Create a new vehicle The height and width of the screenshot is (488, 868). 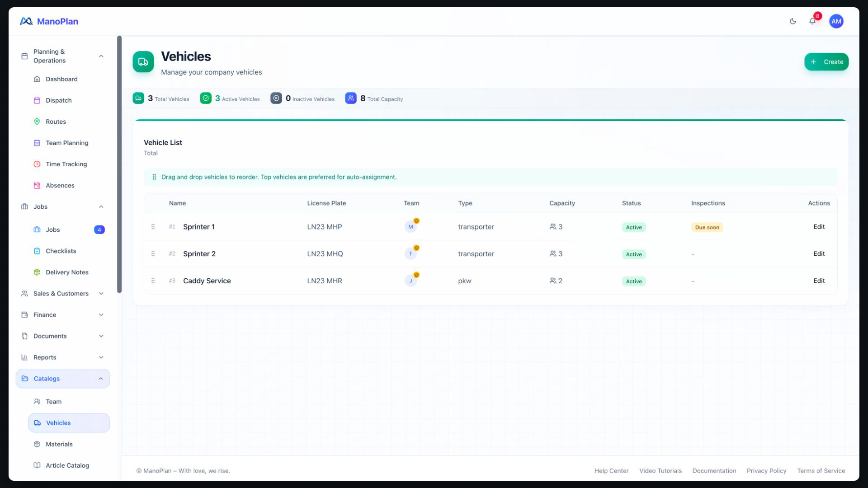(x=826, y=62)
